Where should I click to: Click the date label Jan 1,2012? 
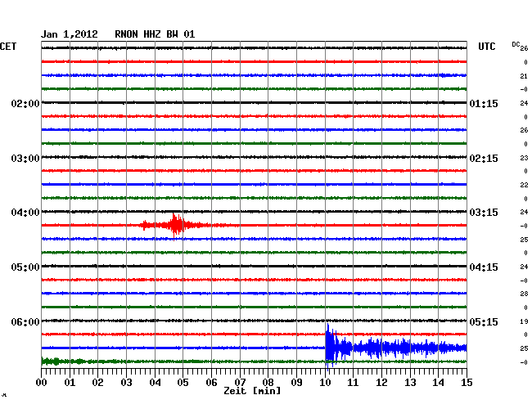(x=70, y=34)
